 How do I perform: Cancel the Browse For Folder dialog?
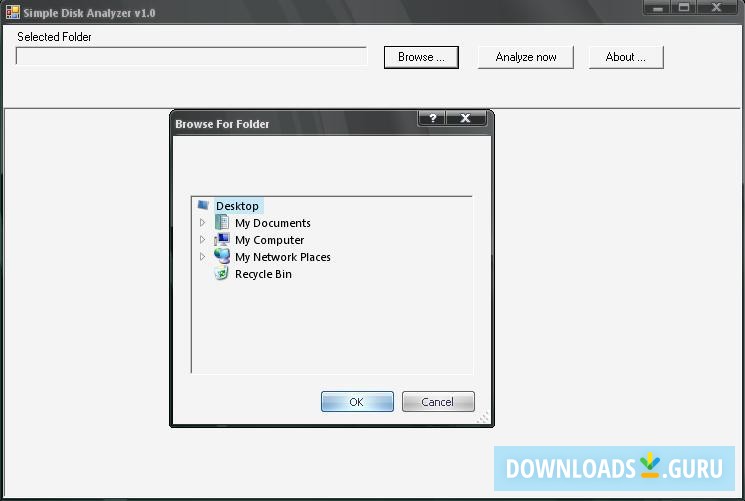click(438, 402)
